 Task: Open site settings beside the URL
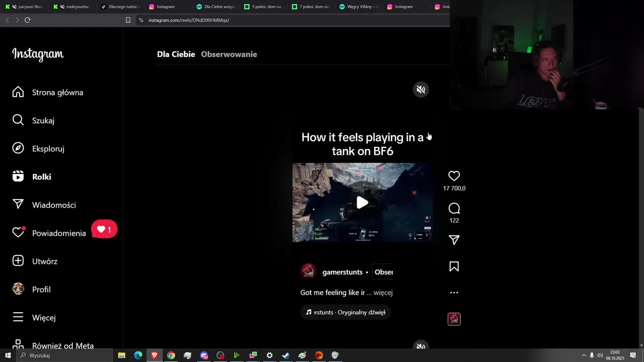click(141, 20)
